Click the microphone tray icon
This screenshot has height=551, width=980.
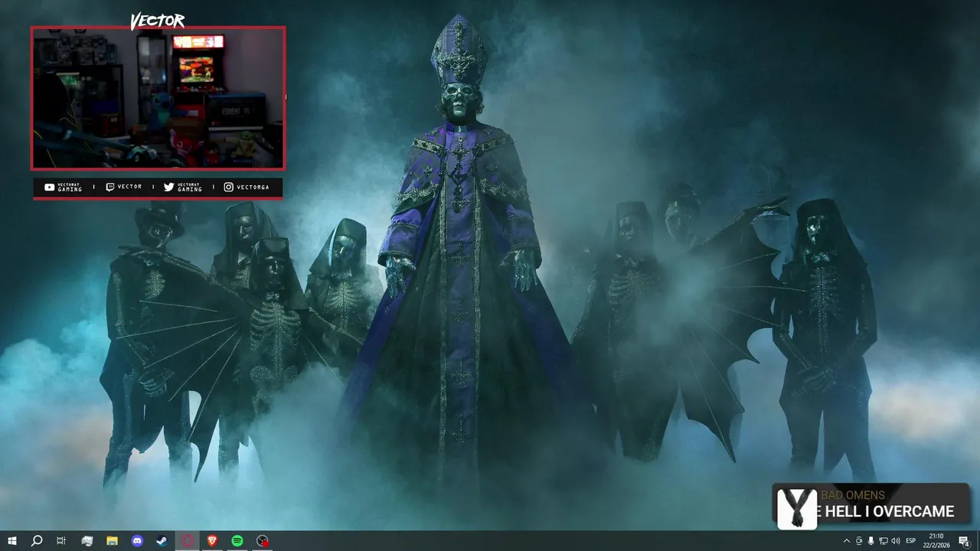pyautogui.click(x=871, y=541)
